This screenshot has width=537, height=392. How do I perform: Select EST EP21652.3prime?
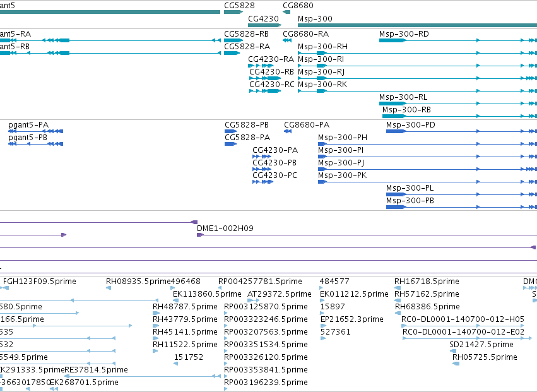click(351, 319)
